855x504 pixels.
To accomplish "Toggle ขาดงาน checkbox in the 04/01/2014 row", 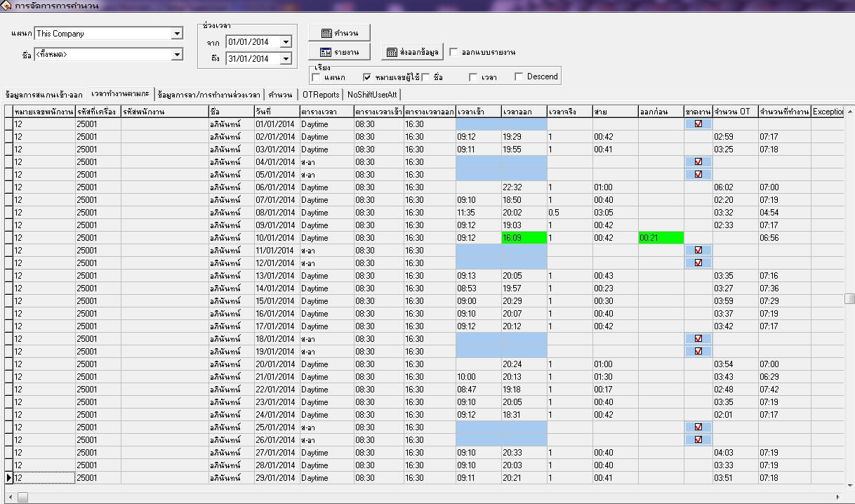I will (698, 162).
